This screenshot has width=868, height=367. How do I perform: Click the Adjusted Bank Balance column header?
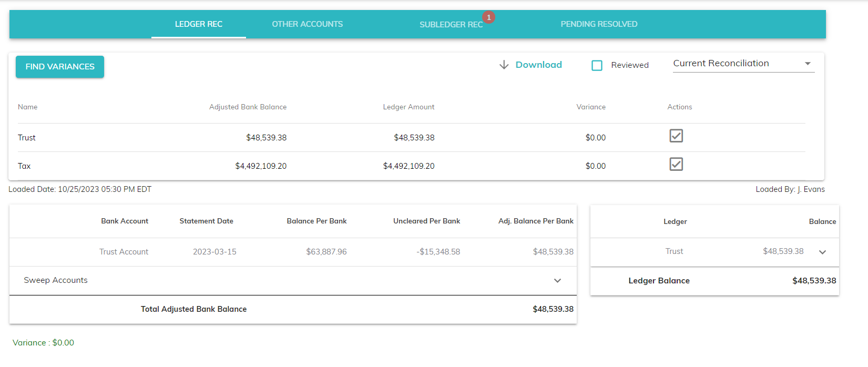[248, 107]
